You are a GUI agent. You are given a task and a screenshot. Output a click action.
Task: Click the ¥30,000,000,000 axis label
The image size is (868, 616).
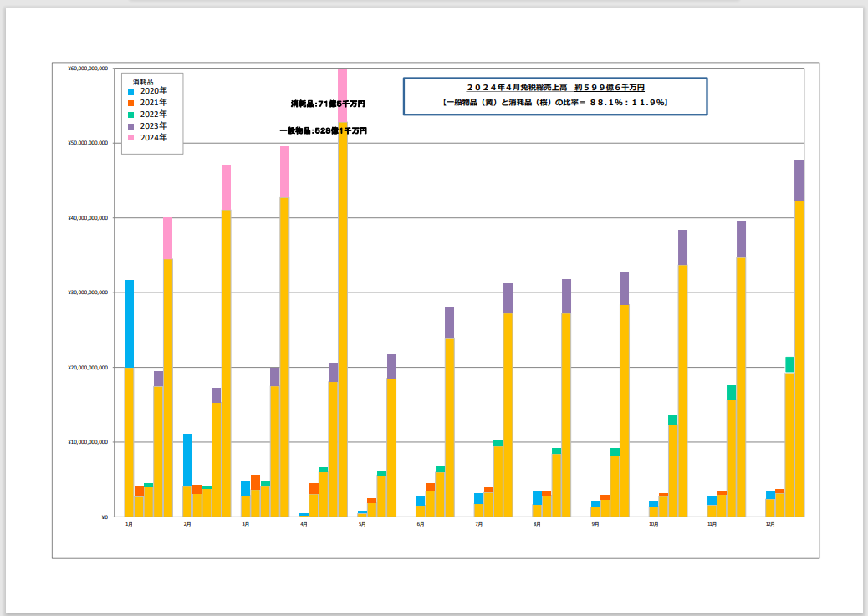pos(87,293)
